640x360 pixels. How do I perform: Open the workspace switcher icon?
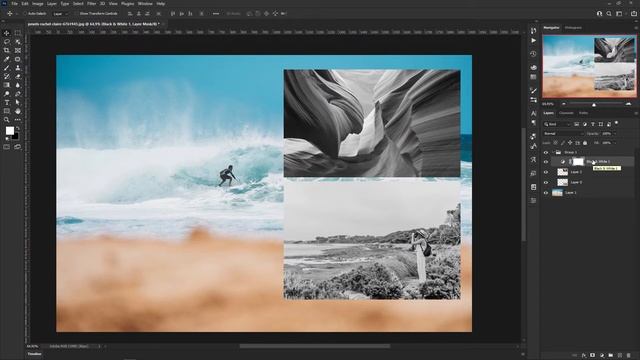(x=619, y=13)
